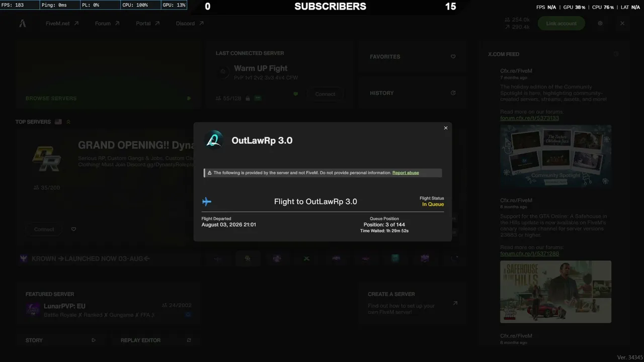Screen dimensions: 644x362
Task: Click the heart icon in Favorites
Action: (453, 57)
